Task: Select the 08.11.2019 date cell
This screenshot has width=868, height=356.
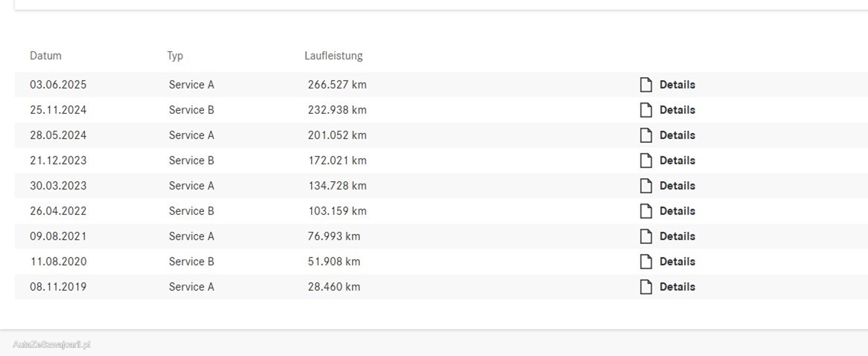Action: 58,287
